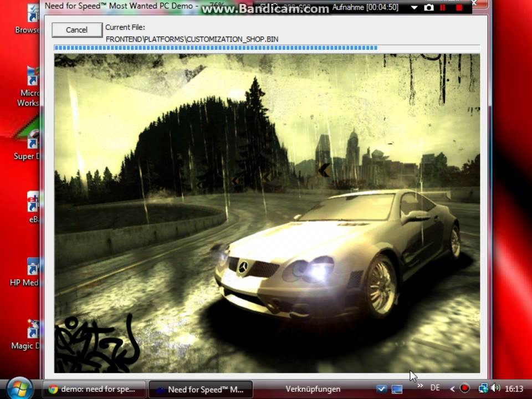Image resolution: width=532 pixels, height=399 pixels.
Task: Click the CUSTOMIZATION_SHOP.BIN current file path
Action: click(192, 39)
